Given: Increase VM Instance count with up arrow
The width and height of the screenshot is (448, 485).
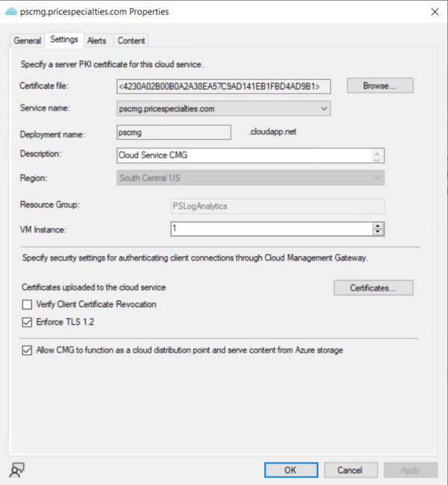Looking at the screenshot, I should [x=378, y=226].
